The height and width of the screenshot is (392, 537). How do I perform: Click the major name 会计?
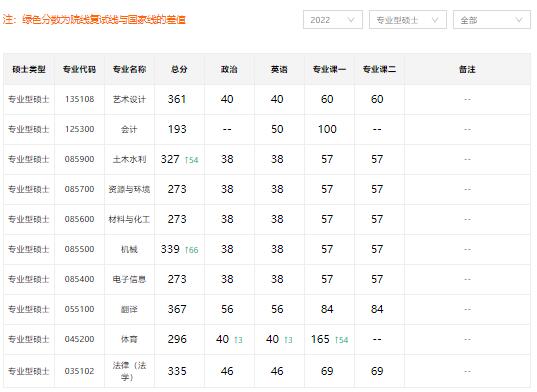[x=129, y=129]
